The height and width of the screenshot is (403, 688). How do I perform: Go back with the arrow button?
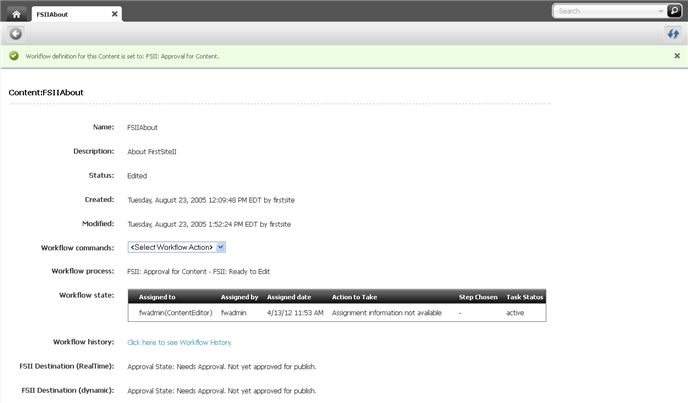click(16, 34)
